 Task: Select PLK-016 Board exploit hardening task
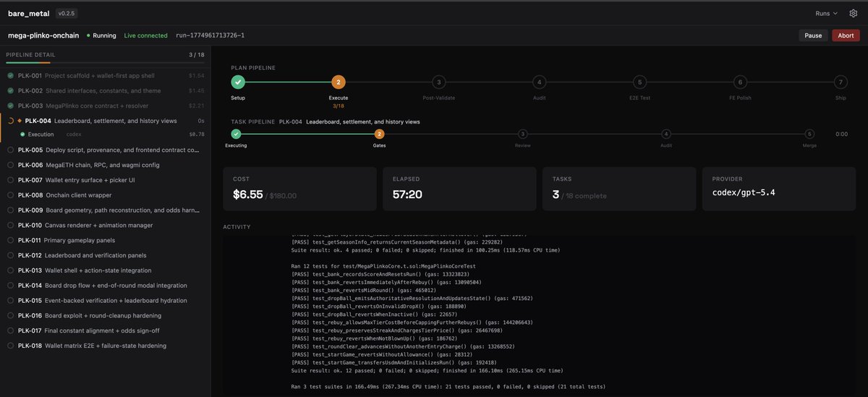click(x=105, y=315)
